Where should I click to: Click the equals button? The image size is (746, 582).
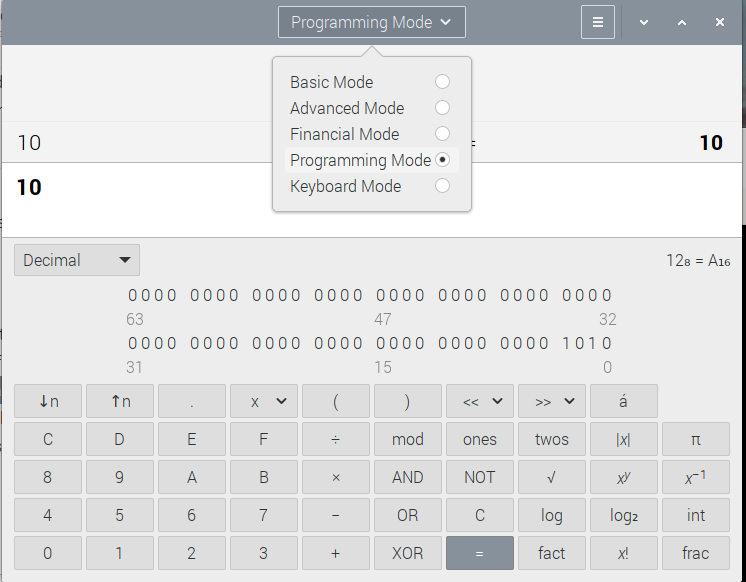tap(479, 553)
